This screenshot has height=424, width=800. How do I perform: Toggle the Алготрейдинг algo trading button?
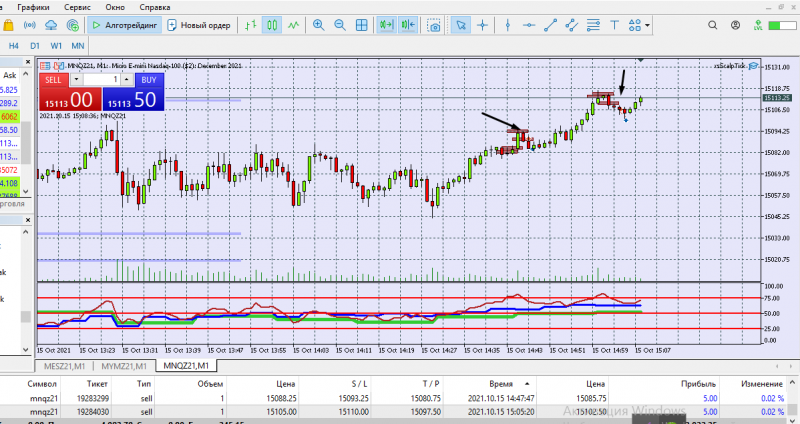point(123,25)
